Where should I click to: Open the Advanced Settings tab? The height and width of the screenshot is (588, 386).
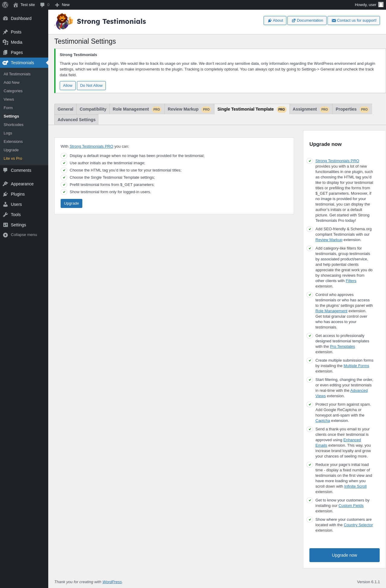tap(77, 120)
